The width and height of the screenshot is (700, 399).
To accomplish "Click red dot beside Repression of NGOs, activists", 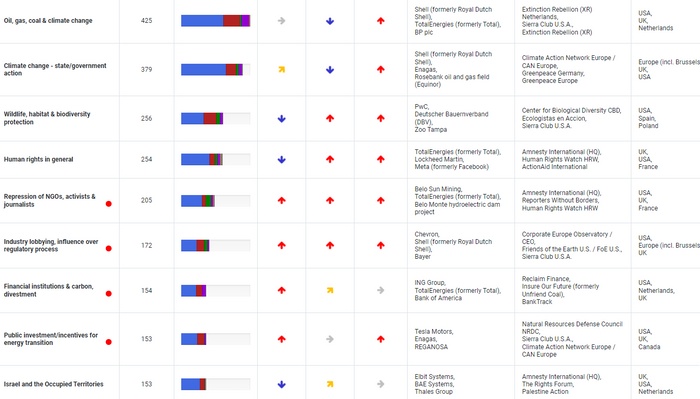I will (108, 204).
